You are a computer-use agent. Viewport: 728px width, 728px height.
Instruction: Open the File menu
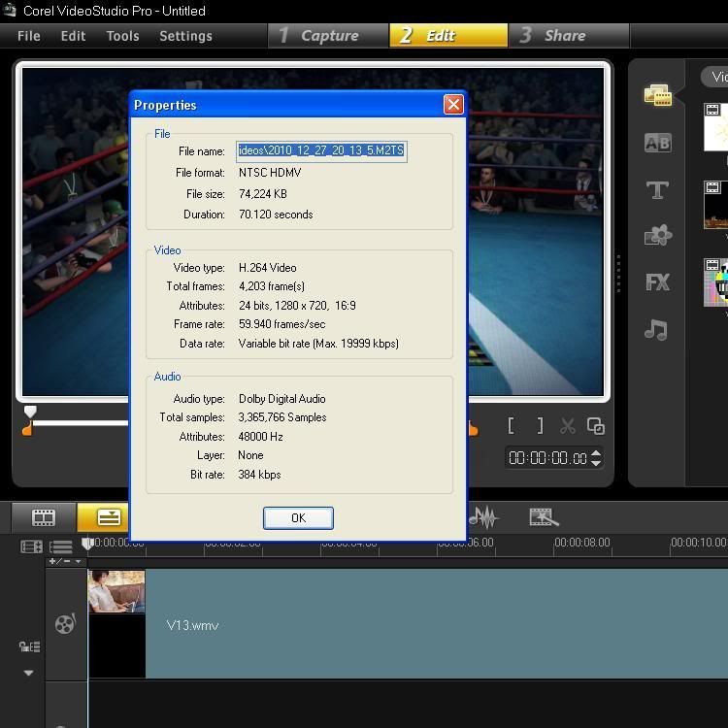point(29,36)
